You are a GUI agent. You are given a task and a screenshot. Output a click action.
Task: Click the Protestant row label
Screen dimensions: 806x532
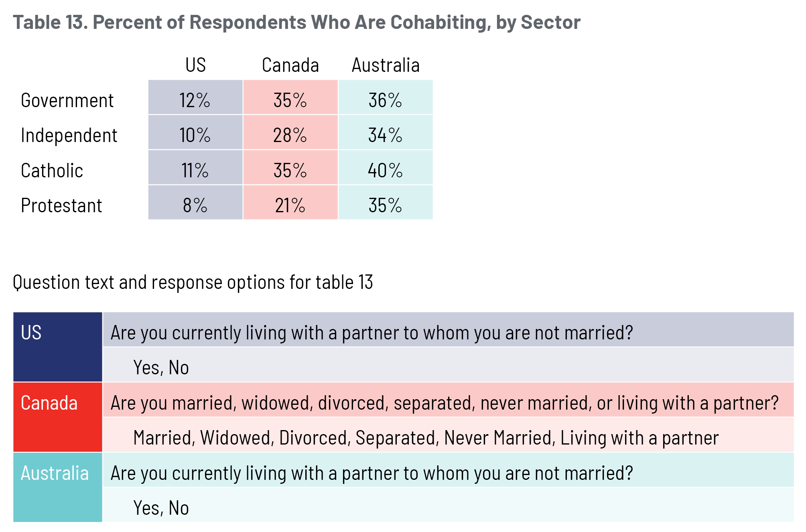point(61,205)
